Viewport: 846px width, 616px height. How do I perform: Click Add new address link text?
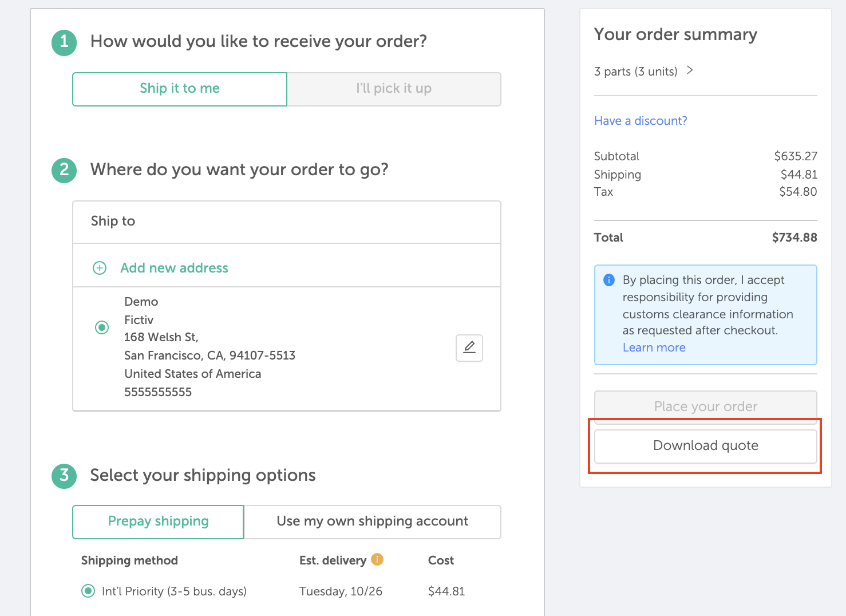174,268
